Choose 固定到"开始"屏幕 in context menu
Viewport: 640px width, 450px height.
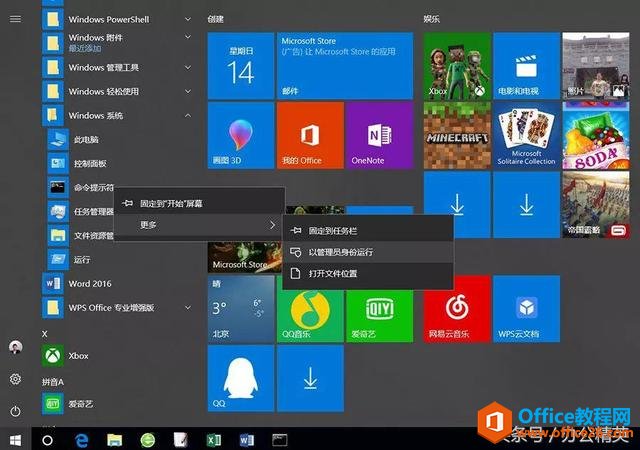[x=199, y=203]
